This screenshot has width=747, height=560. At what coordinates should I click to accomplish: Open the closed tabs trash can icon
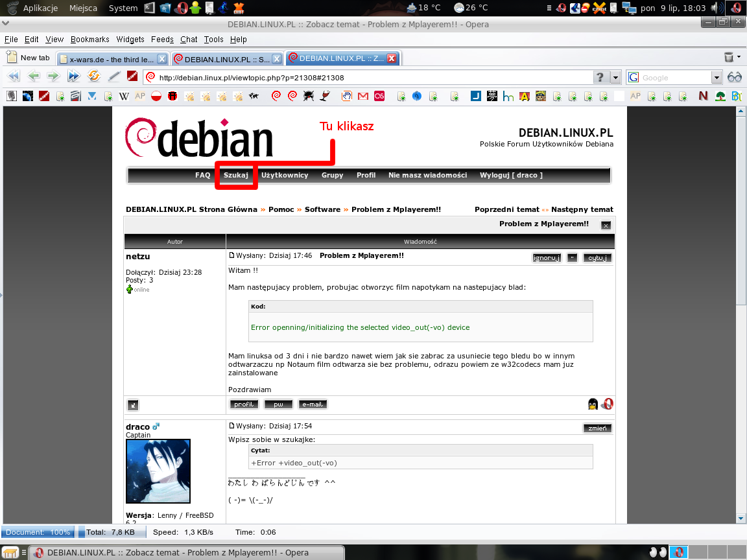[x=728, y=57]
